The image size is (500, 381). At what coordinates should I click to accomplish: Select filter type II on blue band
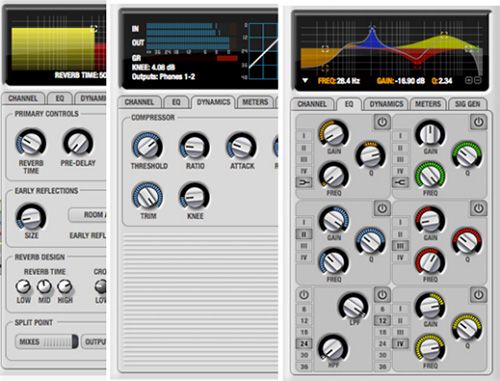[304, 234]
